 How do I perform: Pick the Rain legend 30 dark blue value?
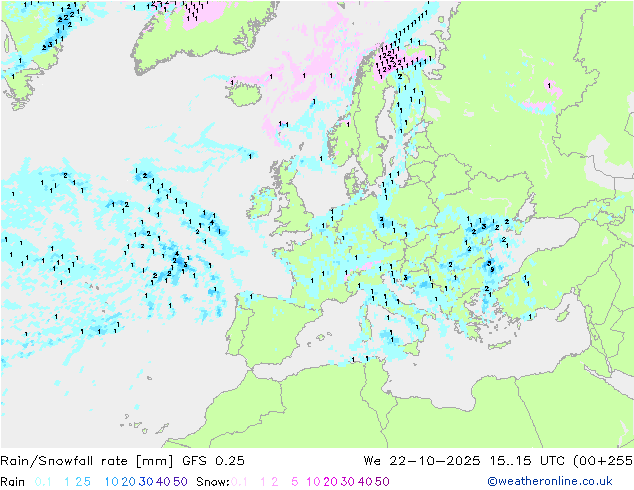(146, 482)
